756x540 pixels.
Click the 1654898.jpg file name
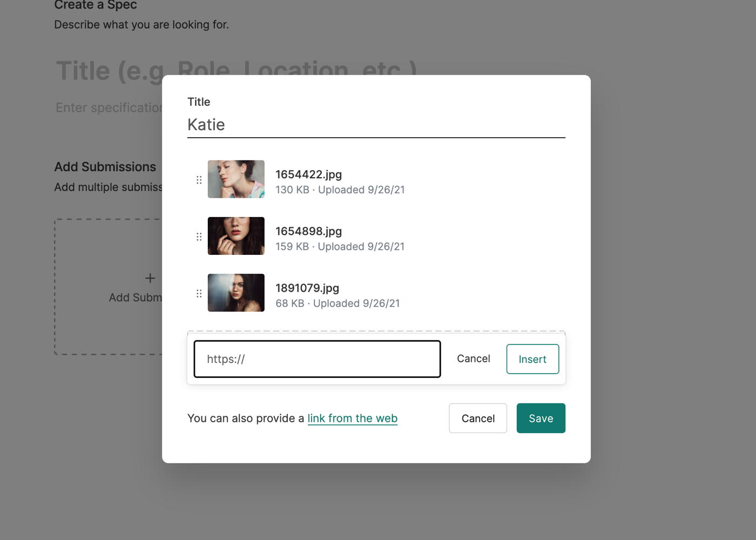tap(308, 231)
